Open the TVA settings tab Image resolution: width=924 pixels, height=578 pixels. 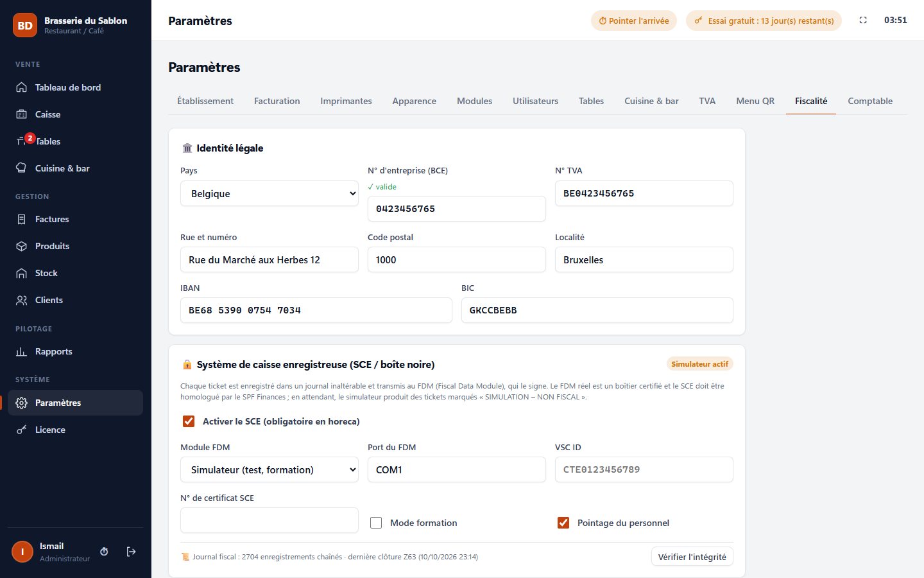pos(707,101)
